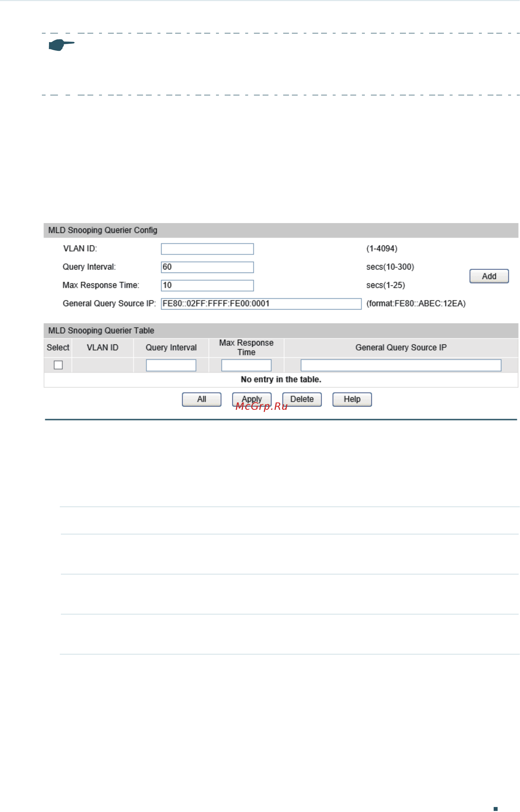The width and height of the screenshot is (520, 812).
Task: Click the '(format:FE80::ABEC:12EA)' hint
Action: coord(416,303)
